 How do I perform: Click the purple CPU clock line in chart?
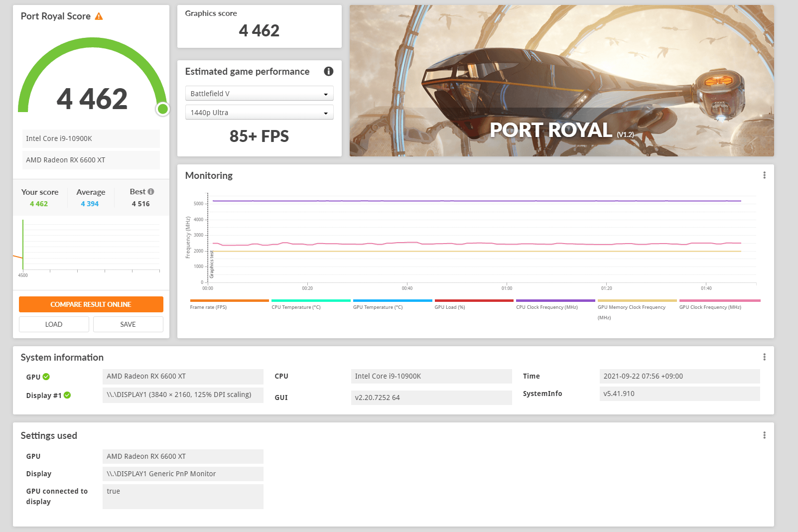[x=477, y=201]
